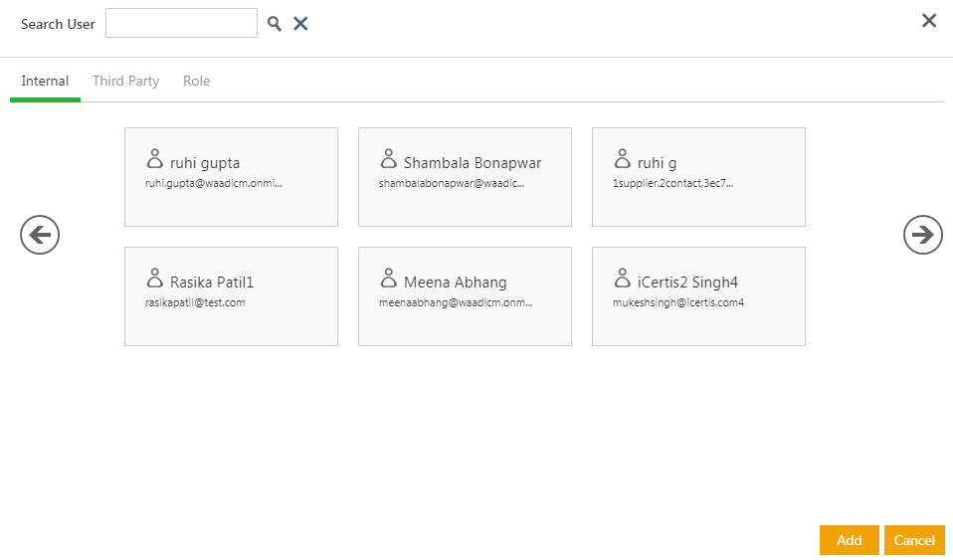Focus the Search User text field
Screen dimensions: 953x560
(x=181, y=24)
